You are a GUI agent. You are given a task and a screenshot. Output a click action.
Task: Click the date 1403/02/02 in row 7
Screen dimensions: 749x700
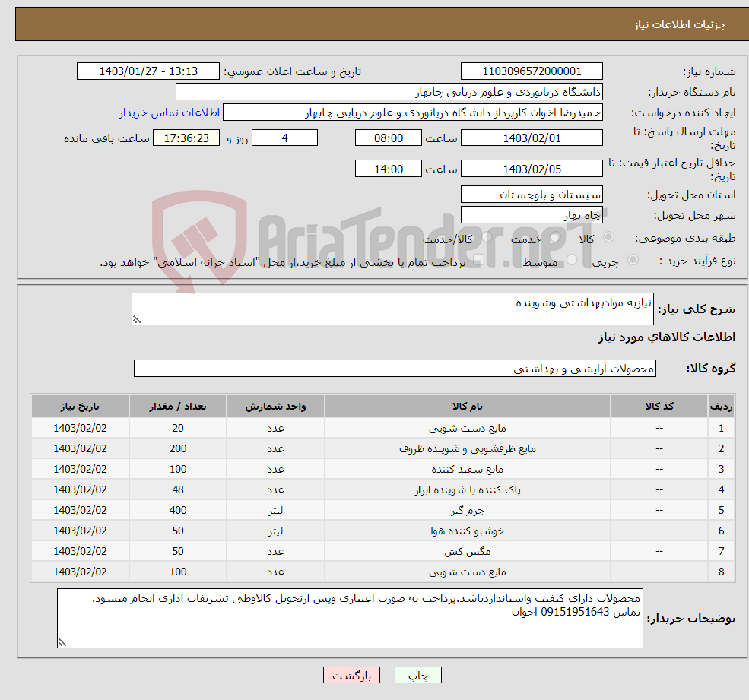[80, 552]
